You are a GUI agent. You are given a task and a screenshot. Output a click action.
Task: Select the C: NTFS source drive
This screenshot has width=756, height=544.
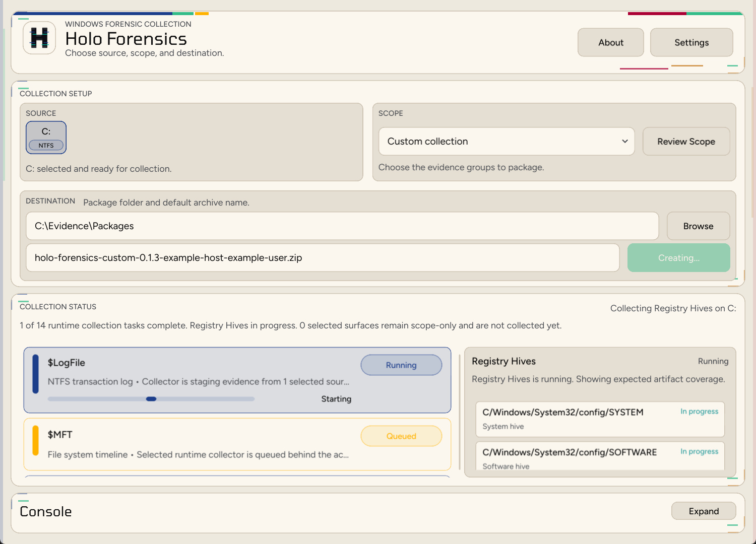coord(46,138)
